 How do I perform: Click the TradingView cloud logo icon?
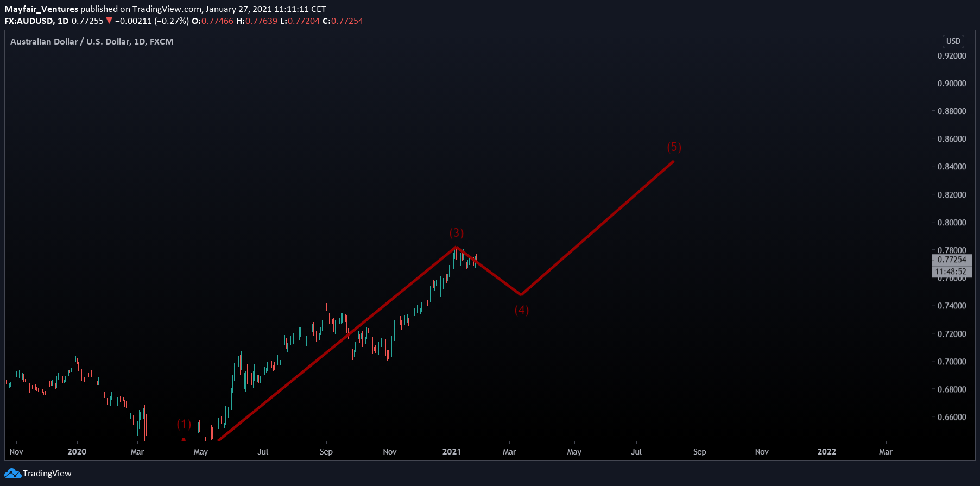coord(13,474)
